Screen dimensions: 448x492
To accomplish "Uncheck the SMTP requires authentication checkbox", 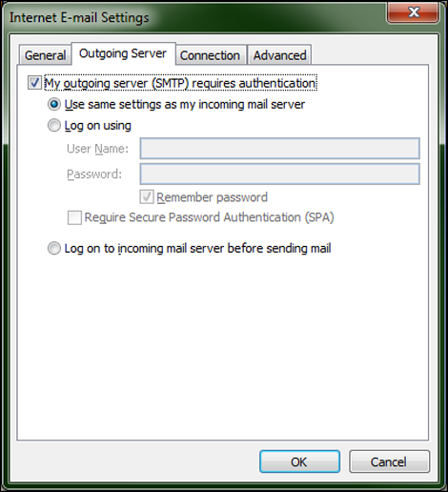I will [34, 83].
